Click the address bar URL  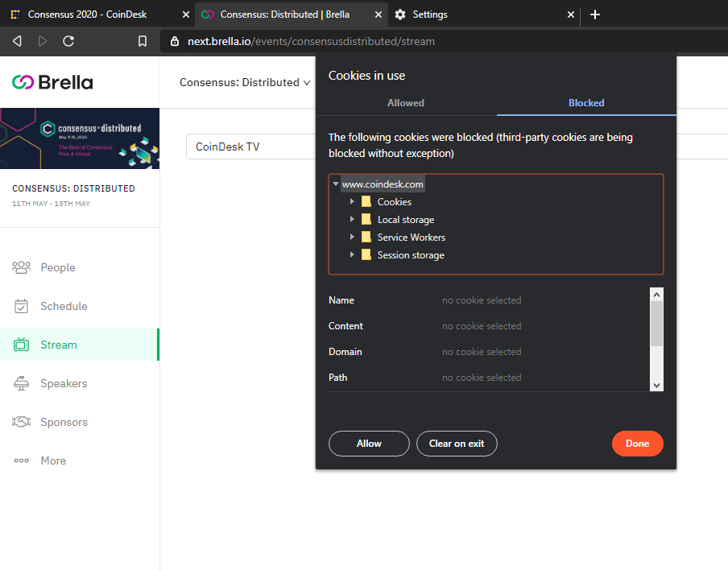click(x=311, y=41)
